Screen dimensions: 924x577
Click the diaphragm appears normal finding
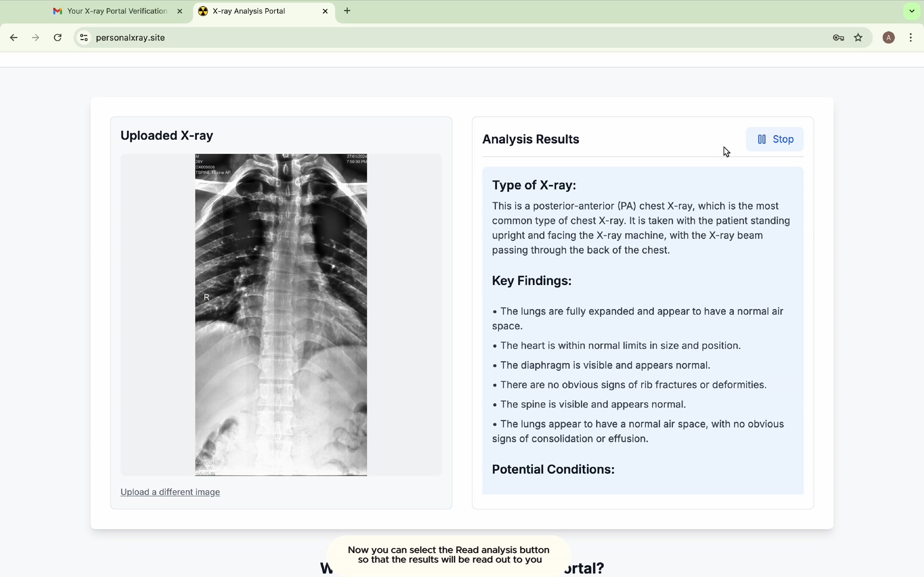pos(601,365)
